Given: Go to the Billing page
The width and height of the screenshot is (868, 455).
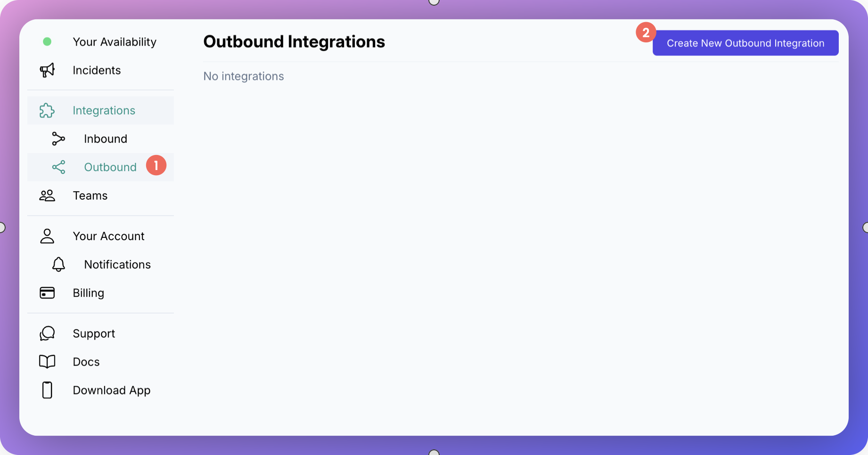Looking at the screenshot, I should pos(89,293).
